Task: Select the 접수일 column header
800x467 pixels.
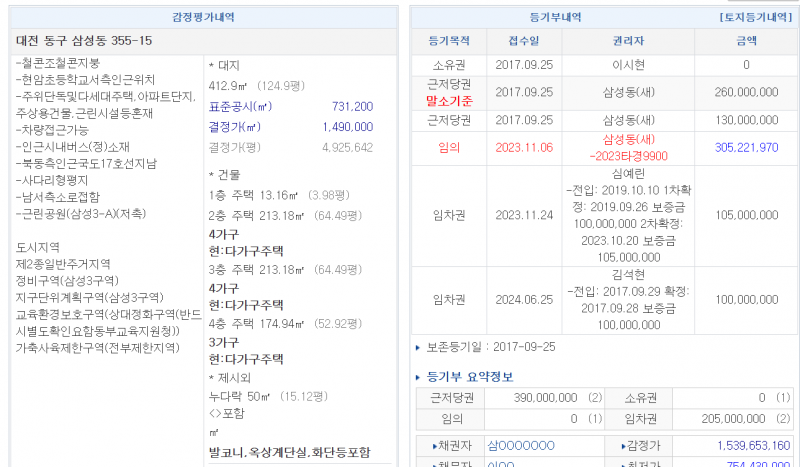Action: click(x=522, y=41)
